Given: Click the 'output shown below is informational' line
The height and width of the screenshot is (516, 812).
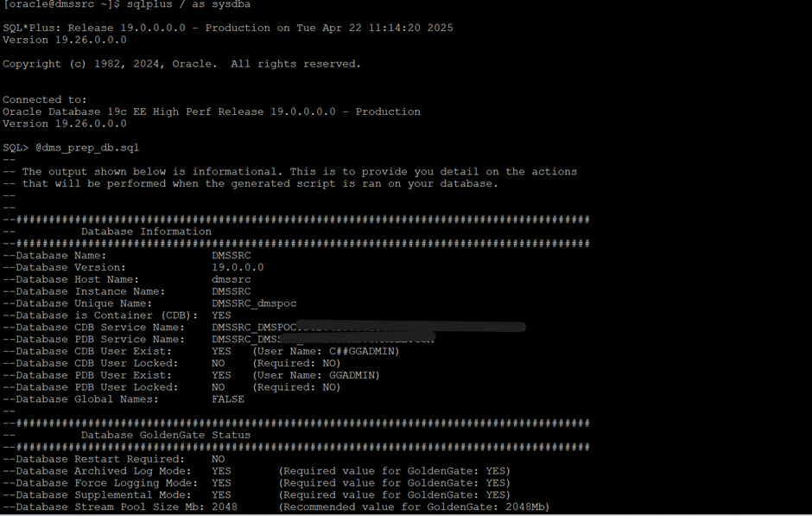Looking at the screenshot, I should pos(290,171).
